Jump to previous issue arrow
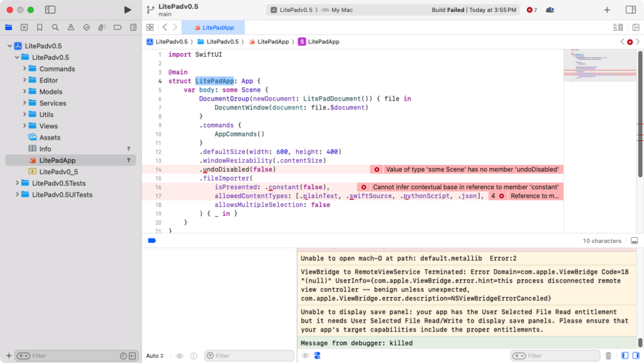This screenshot has width=644, height=363. [622, 42]
